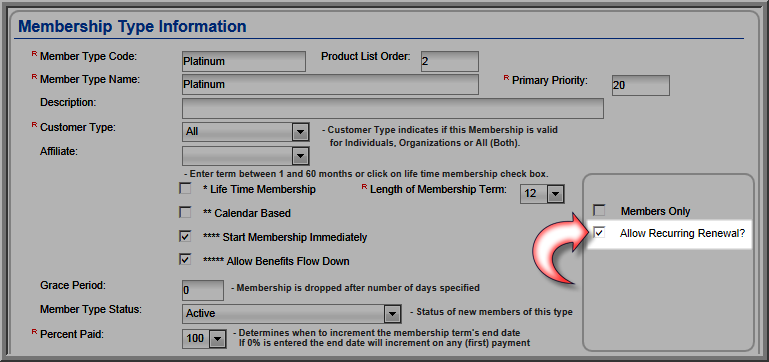The height and width of the screenshot is (362, 769).
Task: Click 'Membership is dropped after number of days' note
Action: pyautogui.click(x=355, y=288)
